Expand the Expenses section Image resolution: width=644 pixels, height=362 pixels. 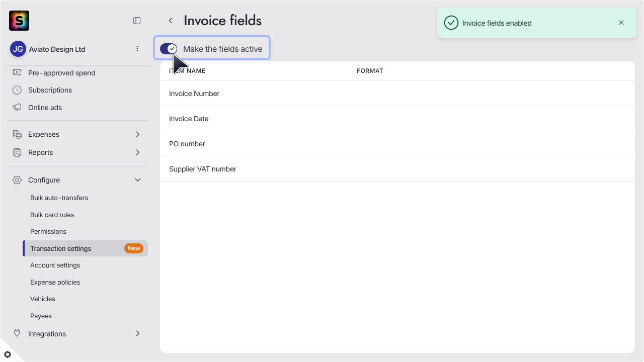point(138,134)
